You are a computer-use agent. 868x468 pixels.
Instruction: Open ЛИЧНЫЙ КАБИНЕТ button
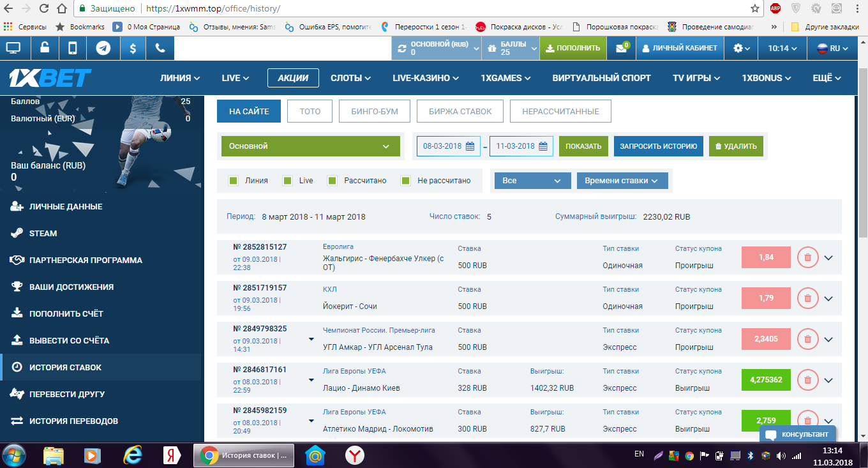[680, 48]
